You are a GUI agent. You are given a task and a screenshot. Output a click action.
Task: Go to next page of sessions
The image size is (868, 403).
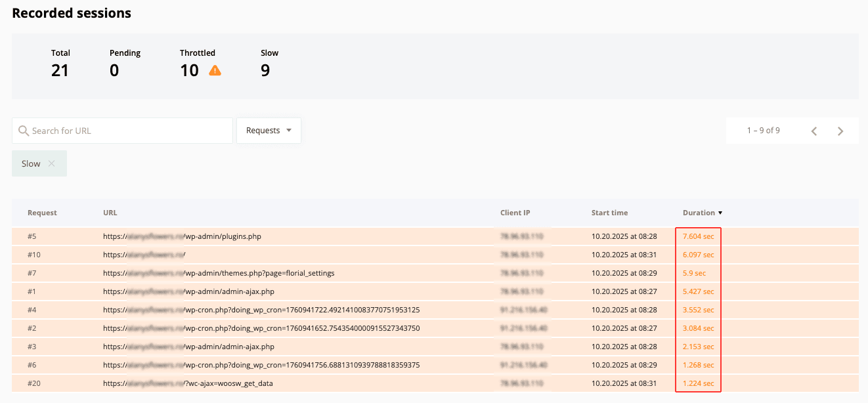pos(840,131)
